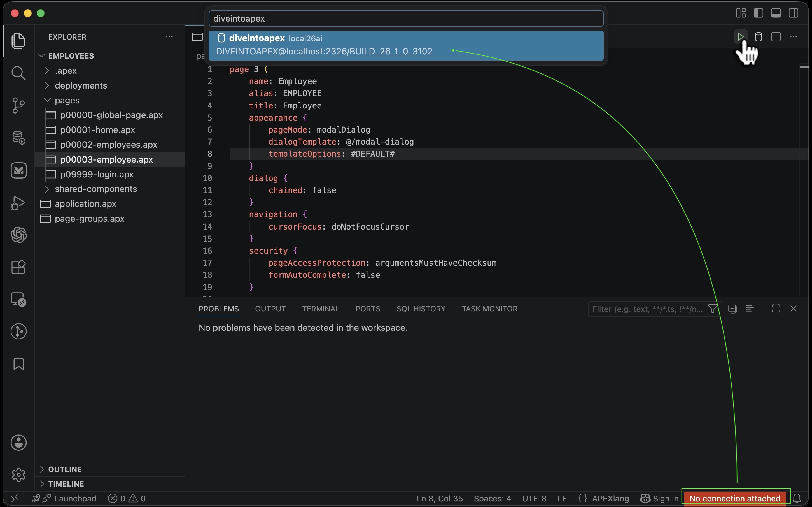The width and height of the screenshot is (812, 507).
Task: Expand the TIMELINE section
Action: click(110, 484)
